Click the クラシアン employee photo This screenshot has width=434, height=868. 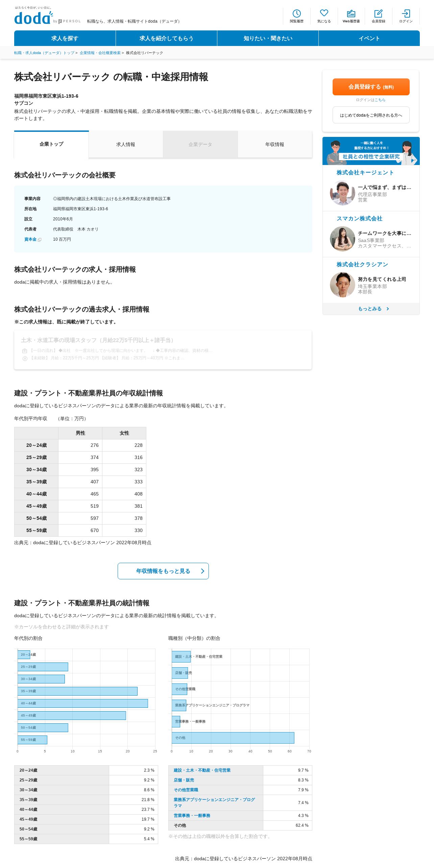(342, 285)
